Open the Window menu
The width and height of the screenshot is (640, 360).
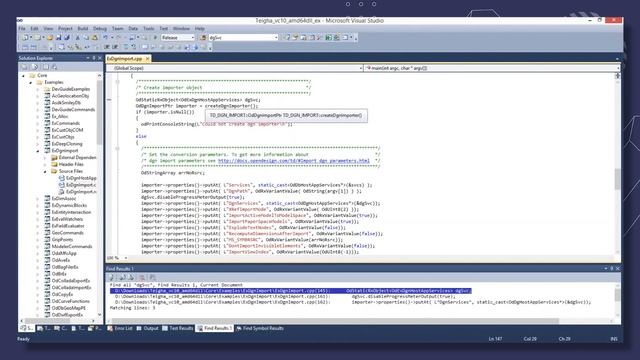pos(181,29)
